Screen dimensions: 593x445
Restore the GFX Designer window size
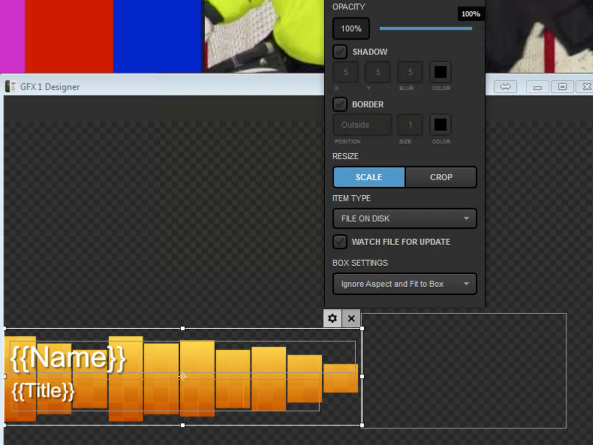tap(562, 87)
